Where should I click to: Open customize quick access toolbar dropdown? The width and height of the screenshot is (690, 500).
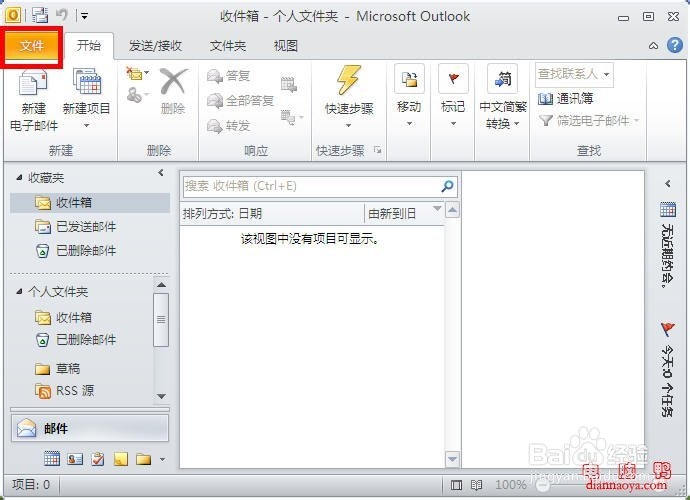84,16
